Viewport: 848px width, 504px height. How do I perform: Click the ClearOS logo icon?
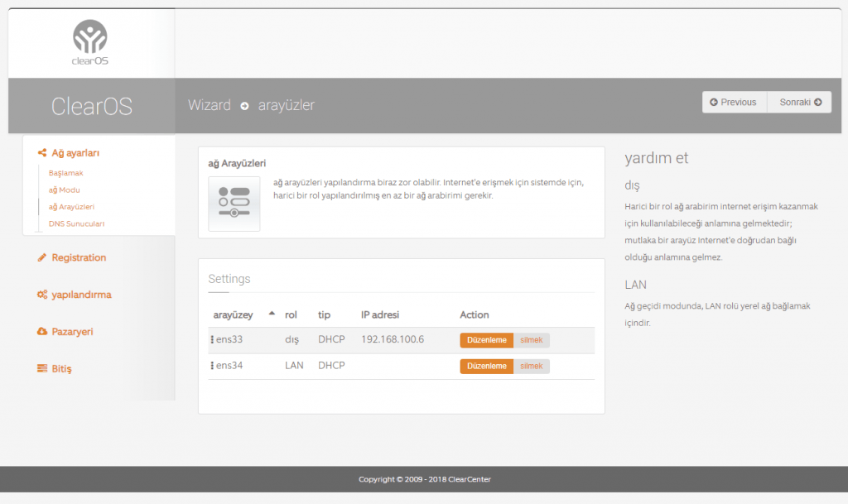(89, 38)
